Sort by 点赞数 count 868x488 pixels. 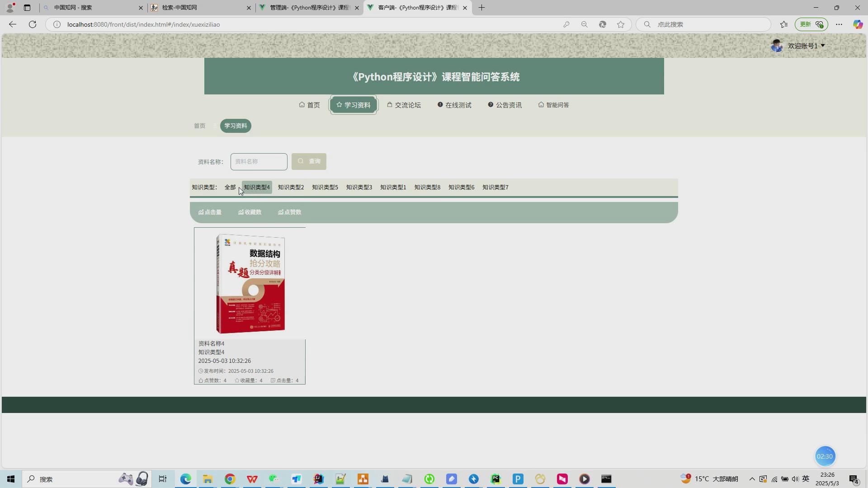tap(289, 212)
